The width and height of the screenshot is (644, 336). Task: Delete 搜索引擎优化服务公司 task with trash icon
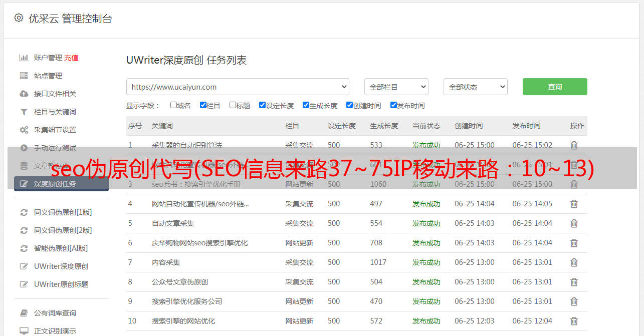(x=574, y=301)
